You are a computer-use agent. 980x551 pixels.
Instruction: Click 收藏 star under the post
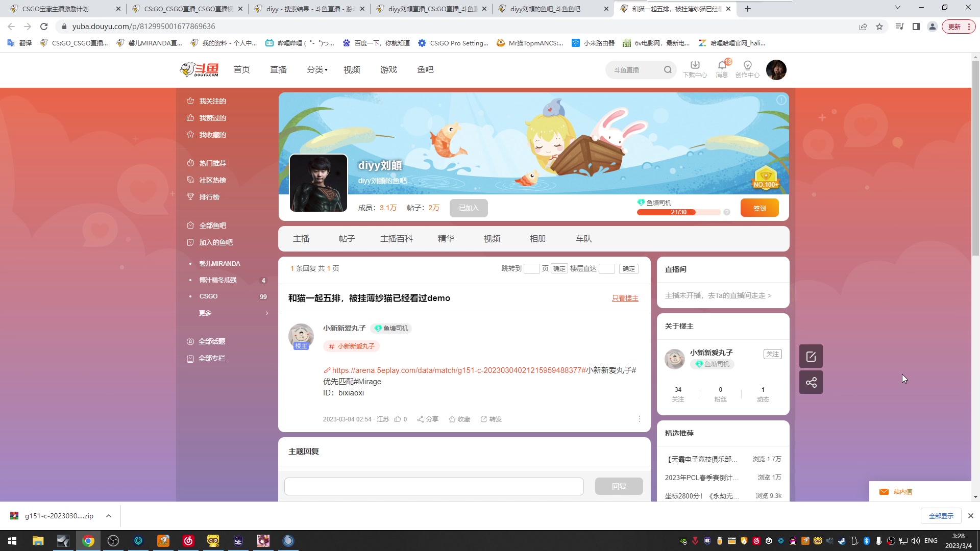coord(459,419)
